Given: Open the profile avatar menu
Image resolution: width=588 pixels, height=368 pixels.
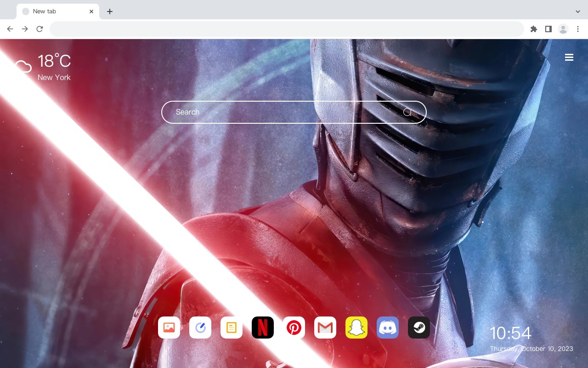Looking at the screenshot, I should 563,29.
